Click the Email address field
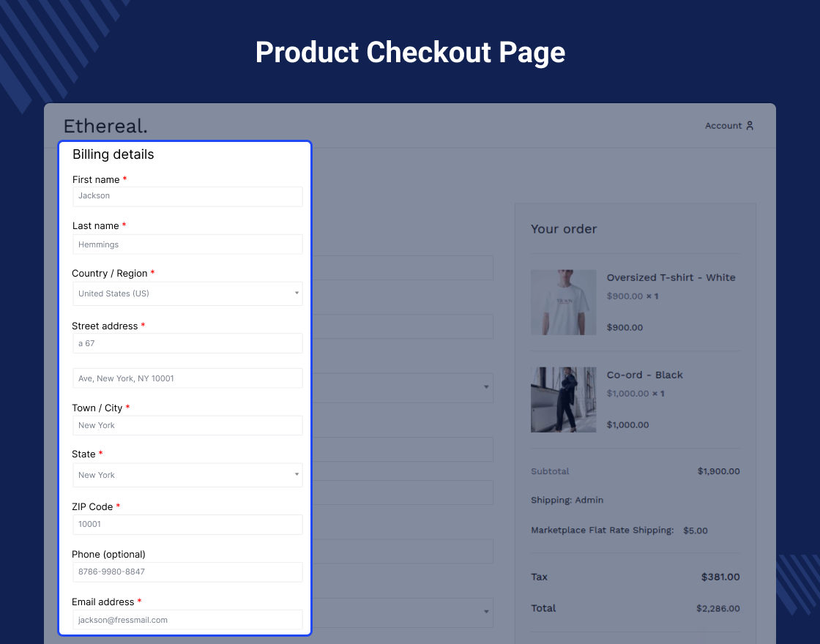Image resolution: width=820 pixels, height=644 pixels. (187, 620)
